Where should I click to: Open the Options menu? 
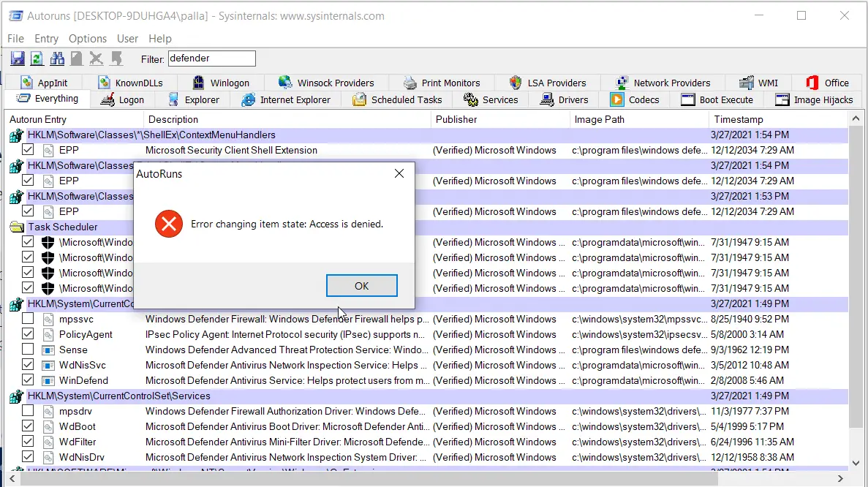coord(88,39)
